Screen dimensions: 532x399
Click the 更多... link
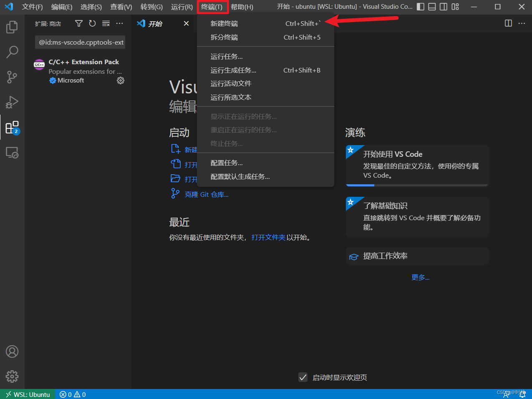420,277
